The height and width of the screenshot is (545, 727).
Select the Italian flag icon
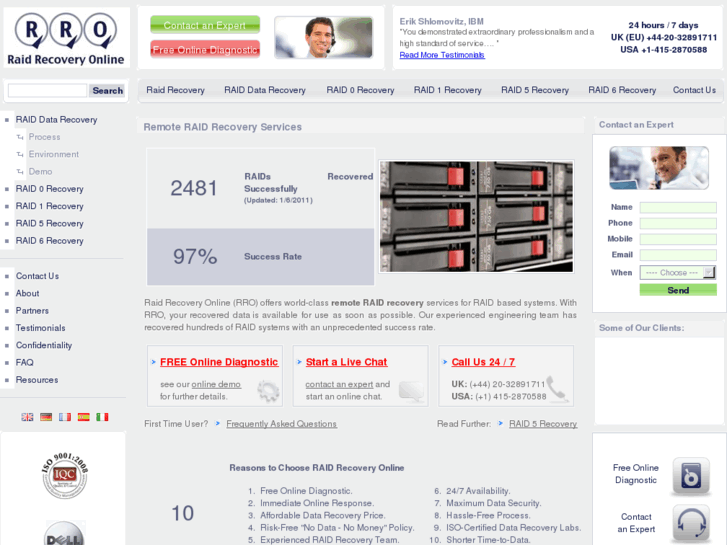(x=102, y=417)
